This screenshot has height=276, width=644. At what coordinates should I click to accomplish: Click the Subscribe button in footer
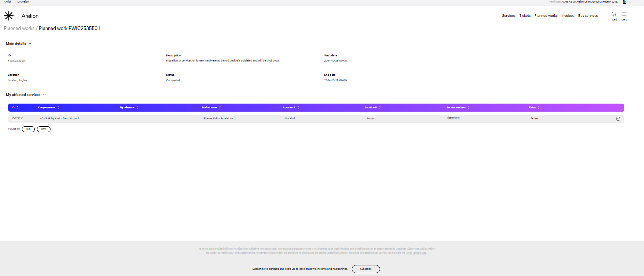pyautogui.click(x=366, y=269)
